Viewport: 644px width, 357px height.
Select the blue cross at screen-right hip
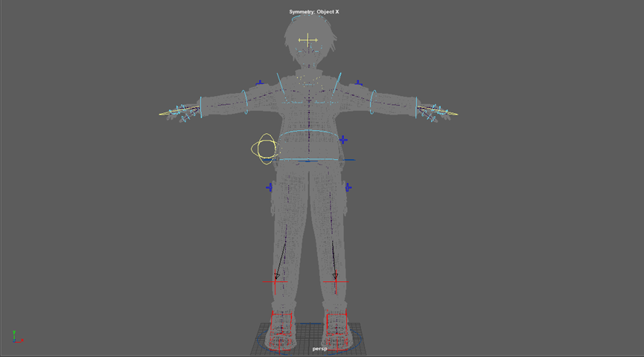[x=348, y=187]
